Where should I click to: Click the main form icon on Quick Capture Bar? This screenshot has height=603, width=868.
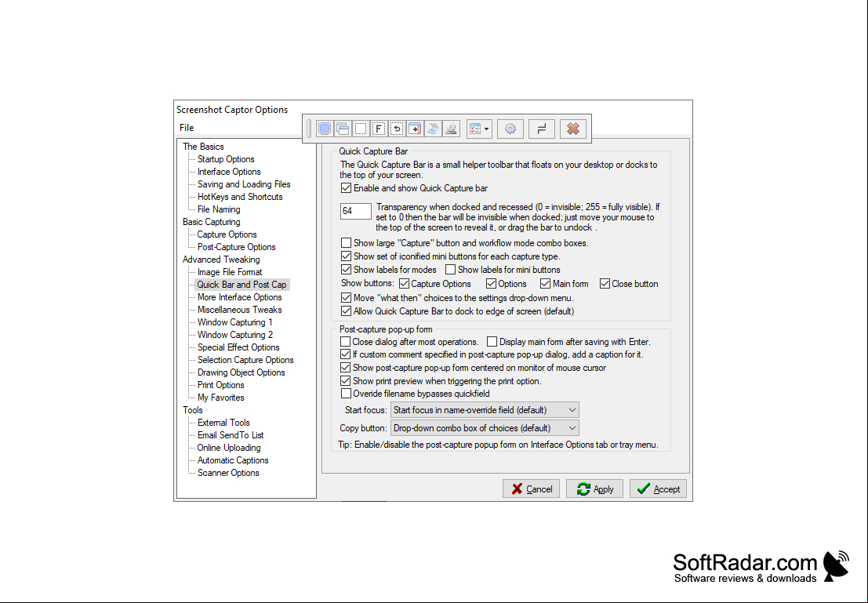[541, 129]
